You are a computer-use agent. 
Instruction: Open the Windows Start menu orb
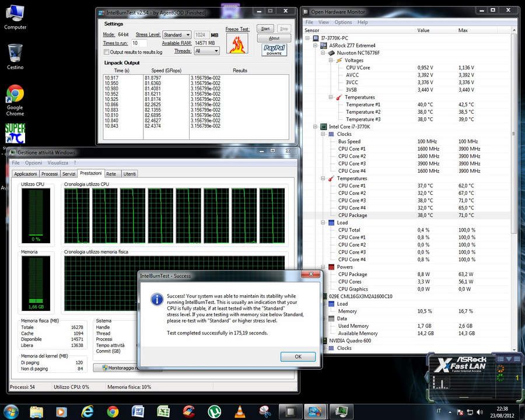click(x=10, y=411)
